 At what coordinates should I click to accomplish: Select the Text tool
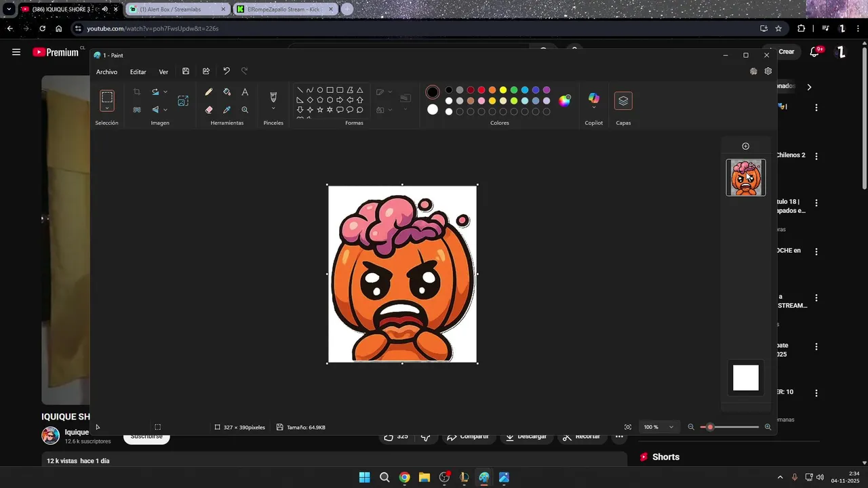coord(245,92)
